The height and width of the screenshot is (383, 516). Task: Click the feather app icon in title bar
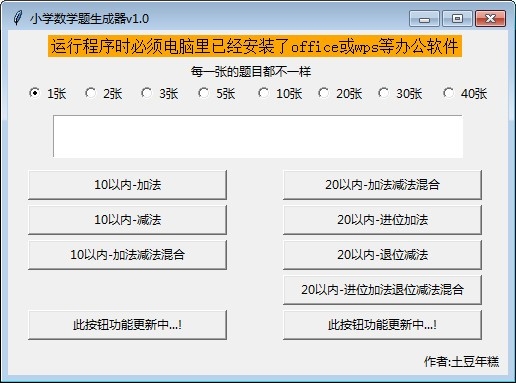[18, 18]
